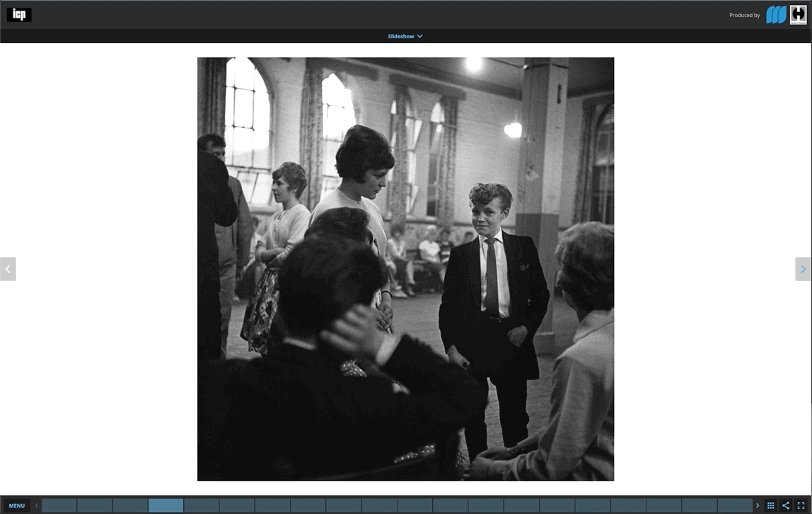Go to previous slide with left arrow
The height and width of the screenshot is (514, 812).
[x=8, y=269]
